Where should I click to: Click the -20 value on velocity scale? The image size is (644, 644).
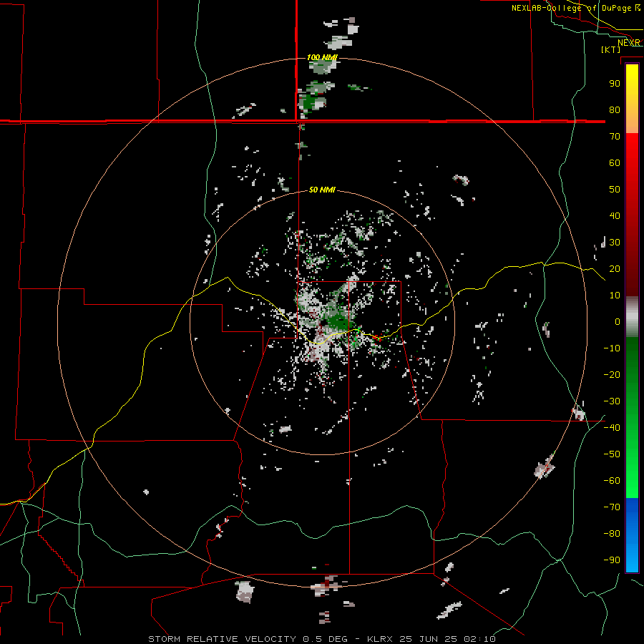(x=612, y=374)
